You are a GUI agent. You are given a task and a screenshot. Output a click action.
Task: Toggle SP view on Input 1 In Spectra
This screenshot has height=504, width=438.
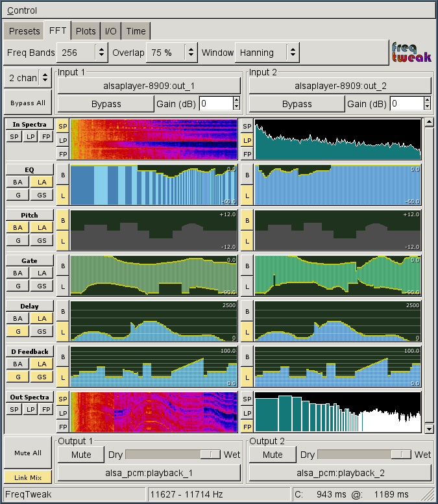(x=63, y=126)
